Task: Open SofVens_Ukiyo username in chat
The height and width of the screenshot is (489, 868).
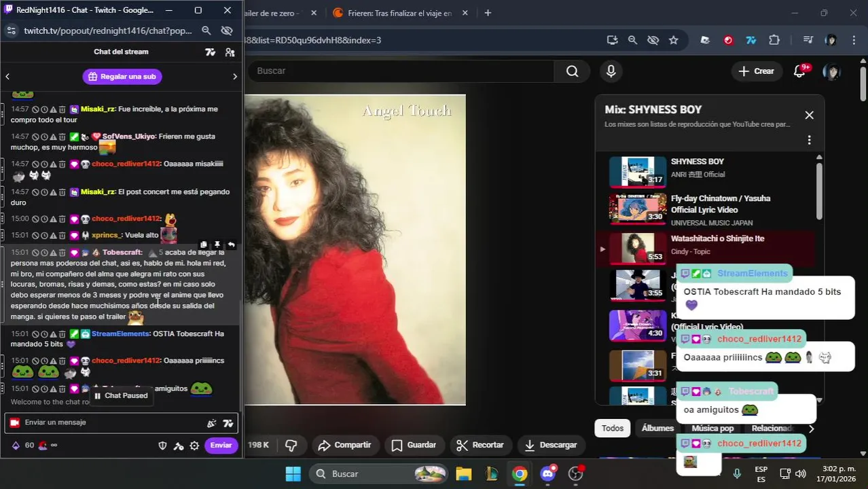Action: click(128, 137)
